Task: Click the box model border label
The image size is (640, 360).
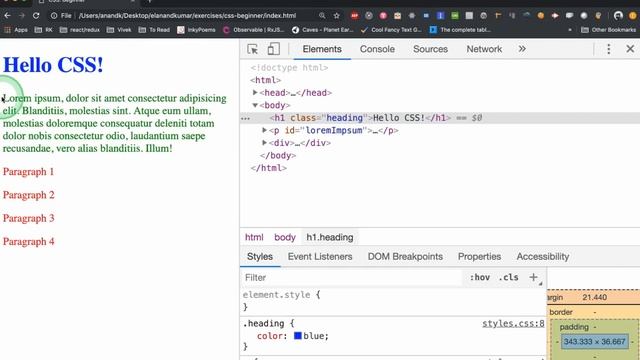Action: 561,312
